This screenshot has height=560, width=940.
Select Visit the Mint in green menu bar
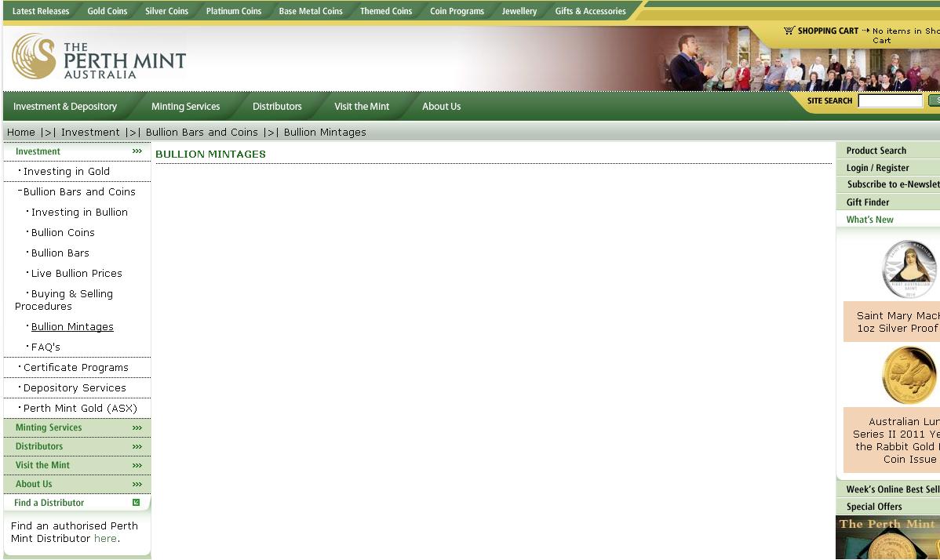[362, 107]
